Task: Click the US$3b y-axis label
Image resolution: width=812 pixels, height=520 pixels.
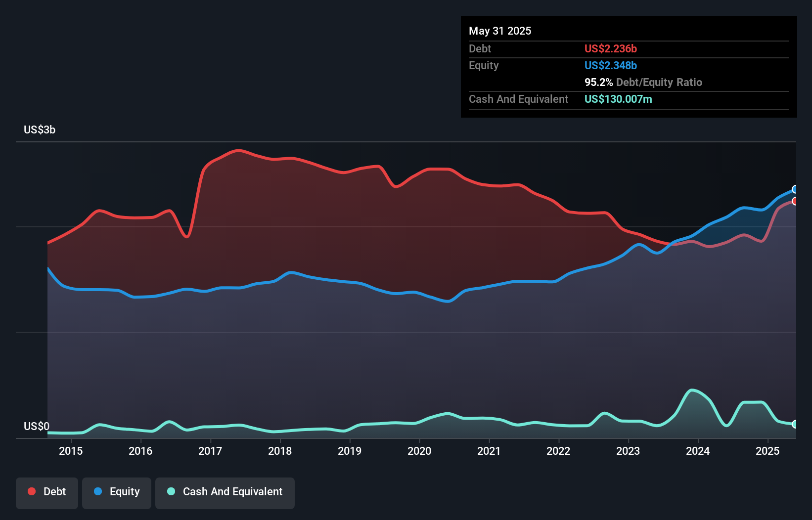Action: 40,130
